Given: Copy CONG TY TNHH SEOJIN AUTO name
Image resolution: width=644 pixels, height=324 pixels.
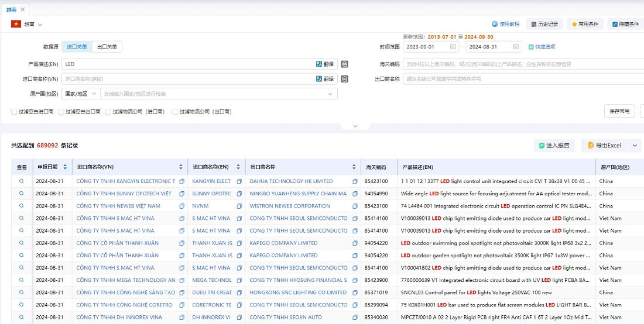Looking at the screenshot, I should point(355,317).
